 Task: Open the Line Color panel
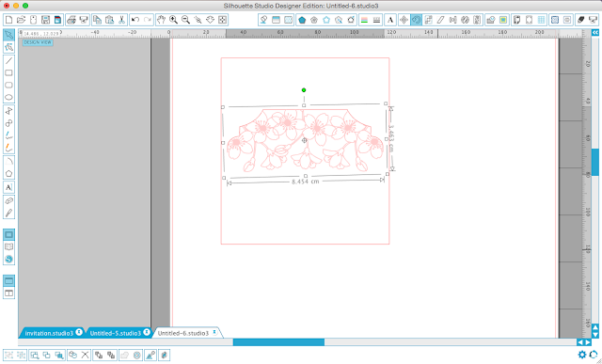(364, 20)
